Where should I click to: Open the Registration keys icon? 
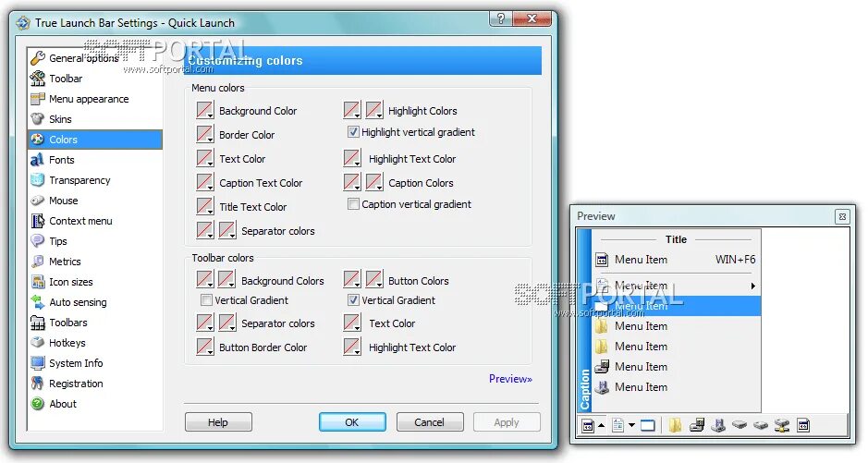point(38,384)
